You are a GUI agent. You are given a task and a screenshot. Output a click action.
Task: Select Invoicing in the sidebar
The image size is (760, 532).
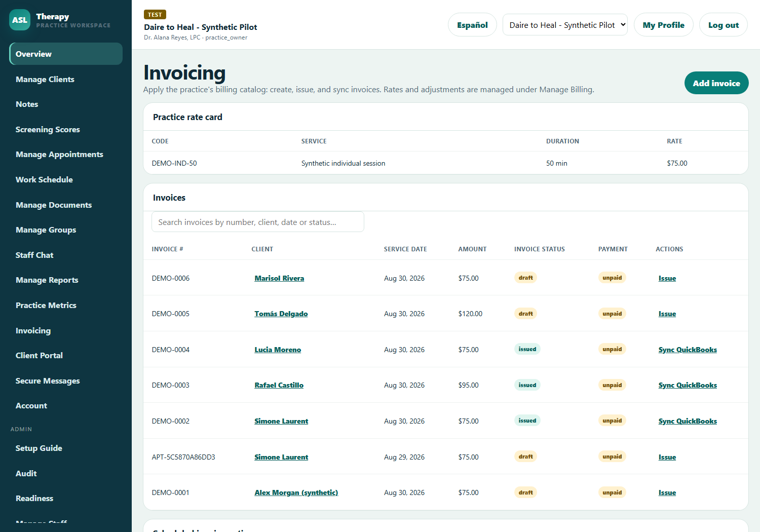pyautogui.click(x=66, y=330)
